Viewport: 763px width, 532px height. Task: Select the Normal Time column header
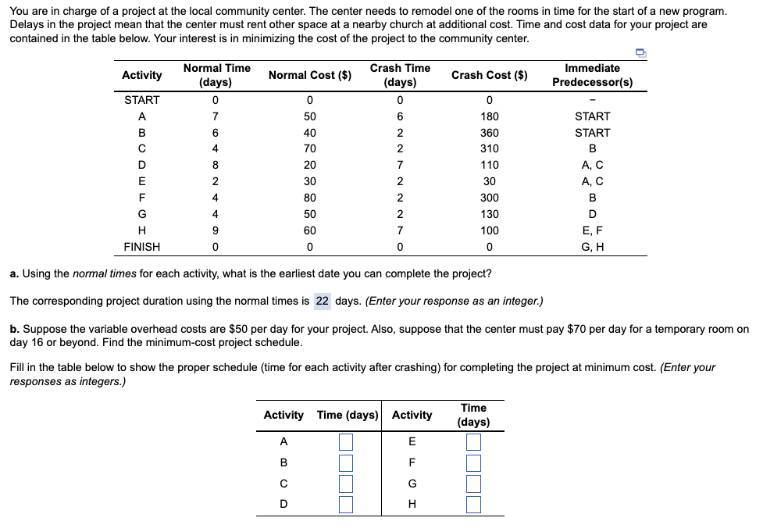[216, 74]
